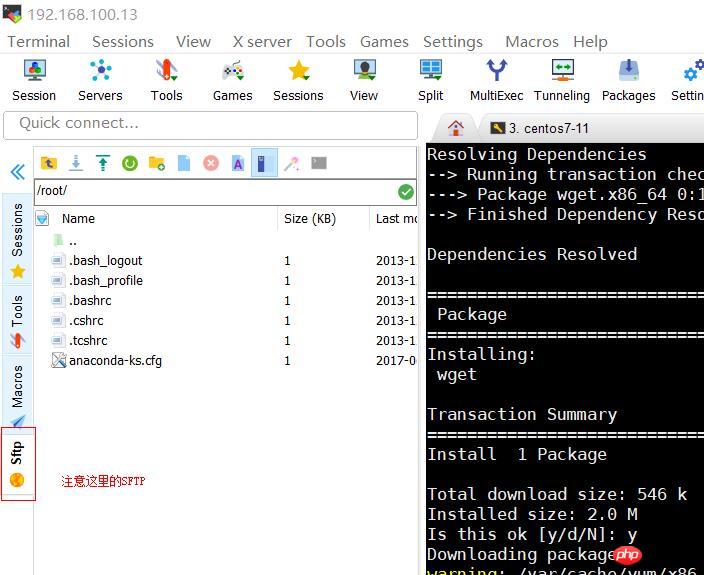
Task: Click the Quick connect input field
Action: (211, 125)
